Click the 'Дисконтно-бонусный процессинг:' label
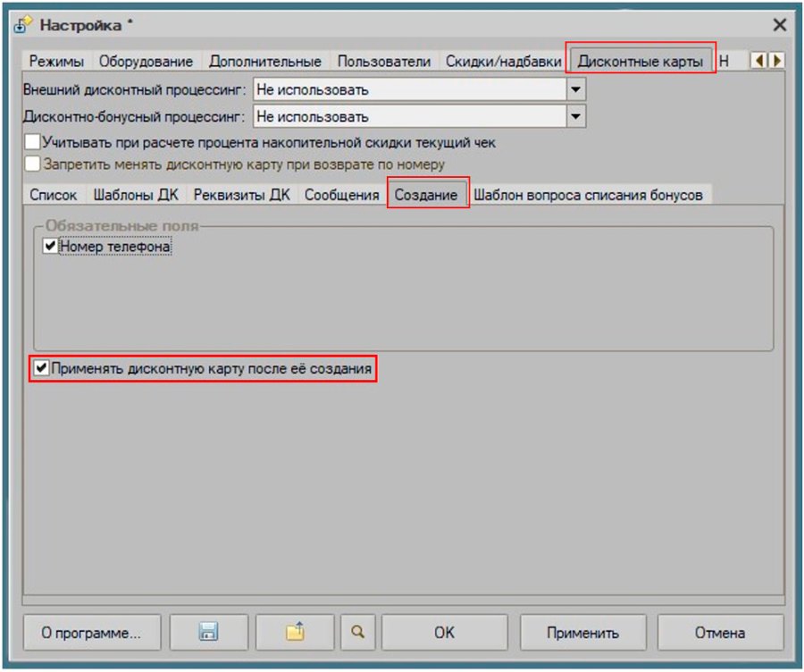 [134, 116]
